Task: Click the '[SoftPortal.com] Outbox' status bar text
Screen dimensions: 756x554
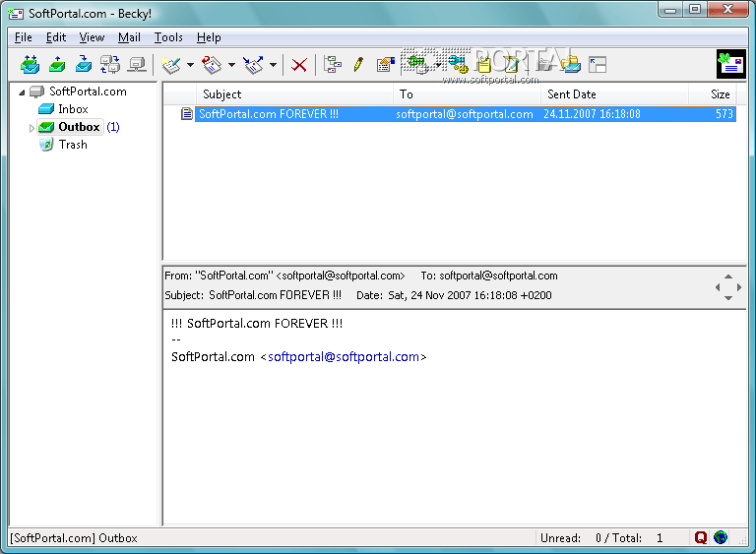Action: click(74, 537)
